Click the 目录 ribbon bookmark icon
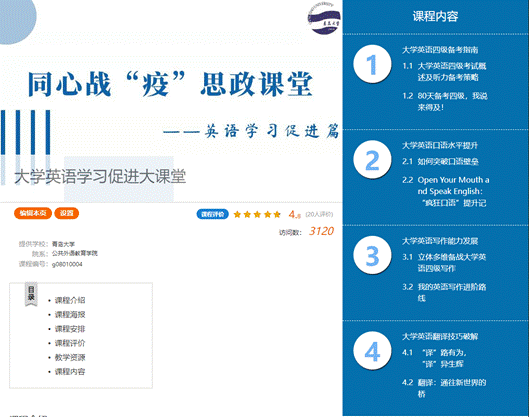Screen dimensions: 529x417 tap(31, 294)
